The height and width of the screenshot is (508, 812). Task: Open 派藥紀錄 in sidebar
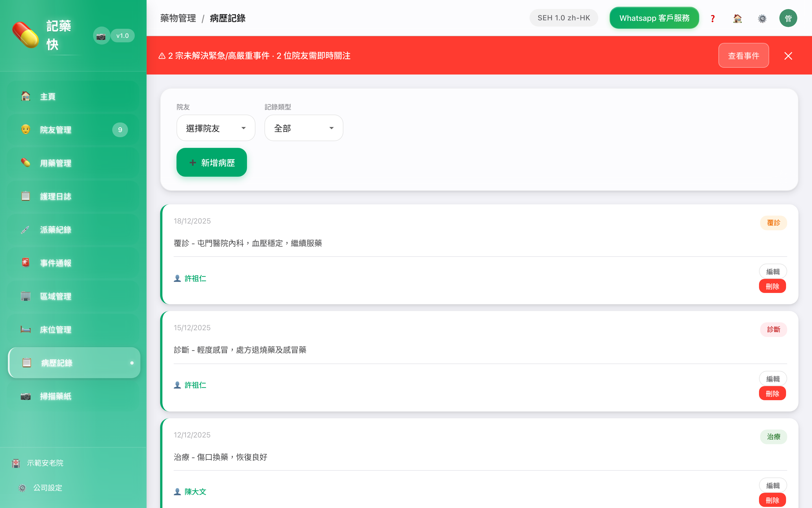tap(74, 229)
